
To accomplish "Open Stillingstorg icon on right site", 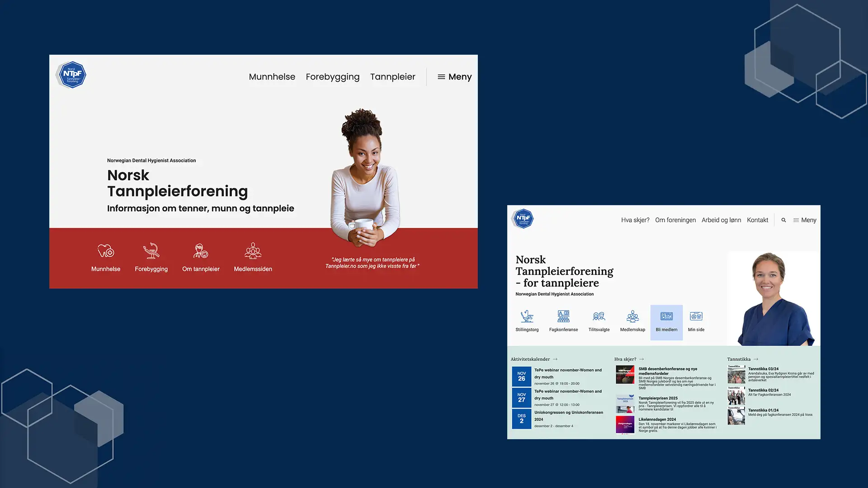I will pyautogui.click(x=527, y=316).
